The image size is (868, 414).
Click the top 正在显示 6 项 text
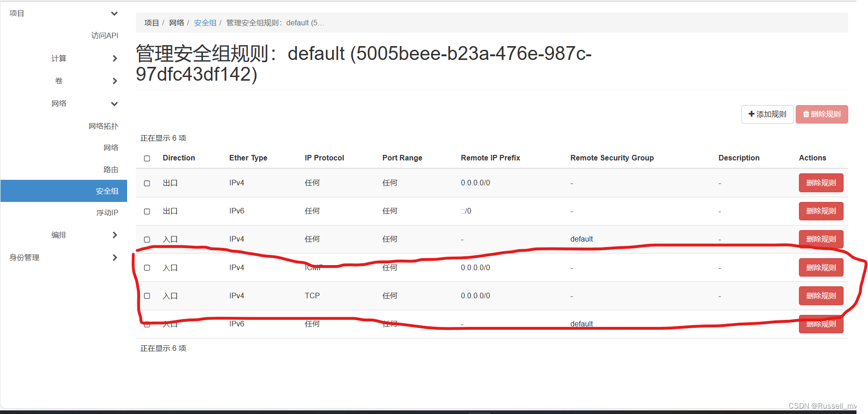click(163, 138)
